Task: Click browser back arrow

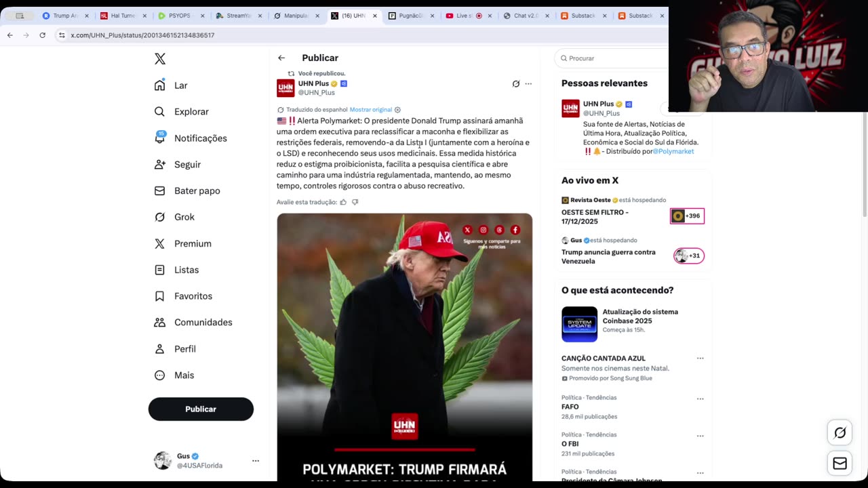Action: 10,35
